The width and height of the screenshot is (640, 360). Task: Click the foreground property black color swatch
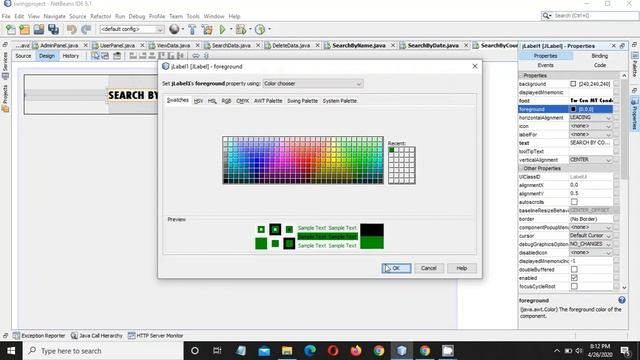(x=573, y=109)
